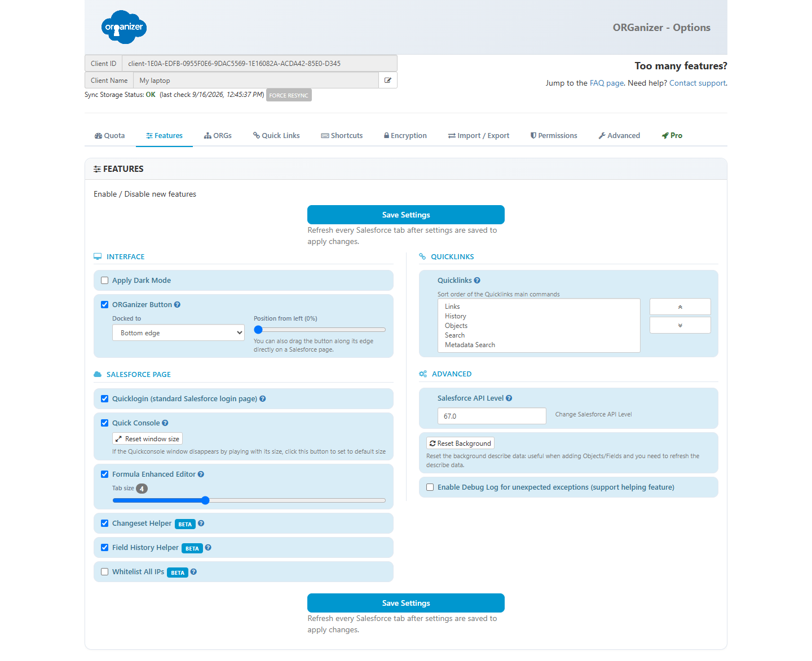Open help for Formula Enhanced Editor
This screenshot has width=812, height=661.
[x=201, y=474]
